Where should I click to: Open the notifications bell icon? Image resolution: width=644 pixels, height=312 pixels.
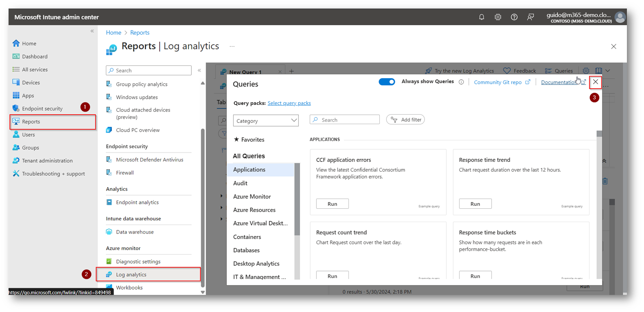[482, 17]
